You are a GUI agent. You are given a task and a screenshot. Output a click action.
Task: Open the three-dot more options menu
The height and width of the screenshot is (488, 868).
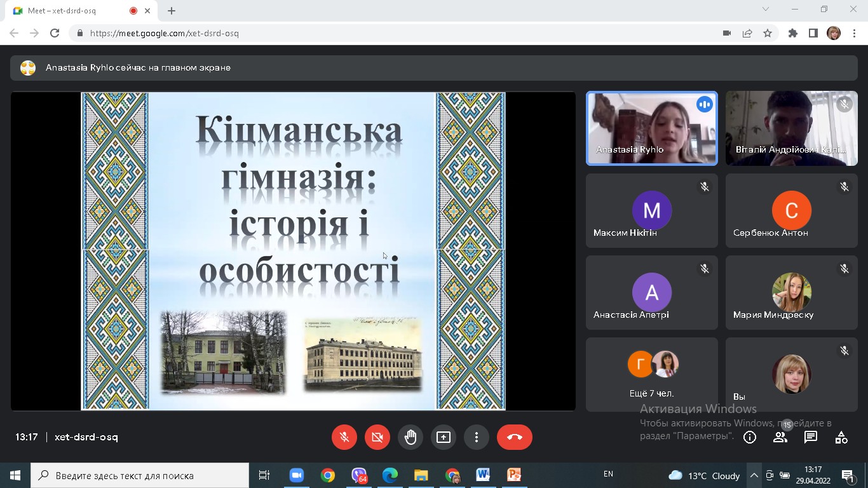pyautogui.click(x=477, y=437)
